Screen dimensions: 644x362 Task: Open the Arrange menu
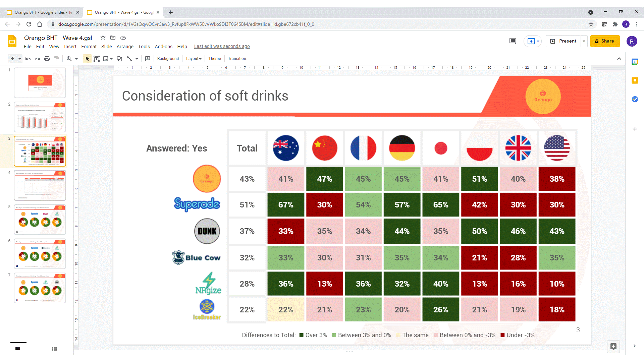(x=125, y=47)
